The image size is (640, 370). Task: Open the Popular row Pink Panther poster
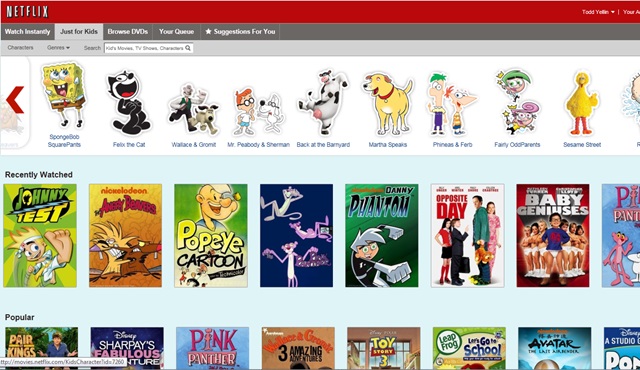(x=212, y=348)
